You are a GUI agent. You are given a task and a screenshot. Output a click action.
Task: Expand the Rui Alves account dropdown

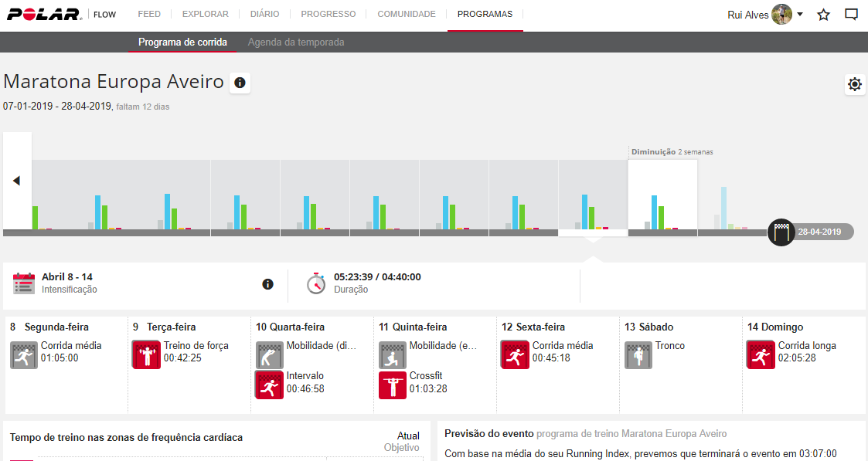click(x=799, y=15)
